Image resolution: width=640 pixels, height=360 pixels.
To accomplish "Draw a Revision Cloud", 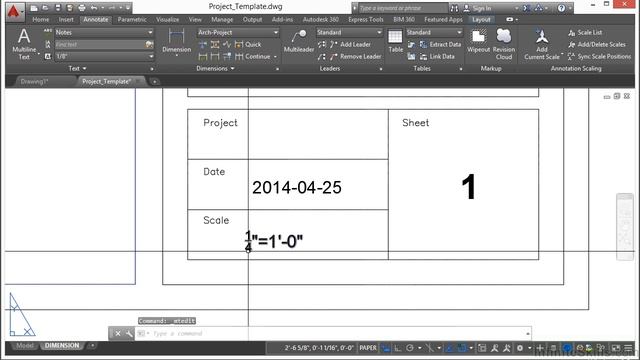I will [x=504, y=44].
